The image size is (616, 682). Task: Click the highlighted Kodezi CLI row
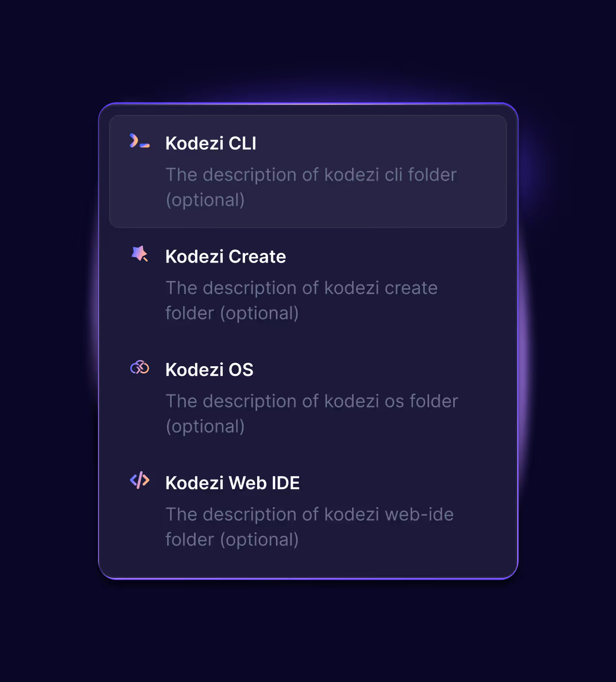pos(308,170)
